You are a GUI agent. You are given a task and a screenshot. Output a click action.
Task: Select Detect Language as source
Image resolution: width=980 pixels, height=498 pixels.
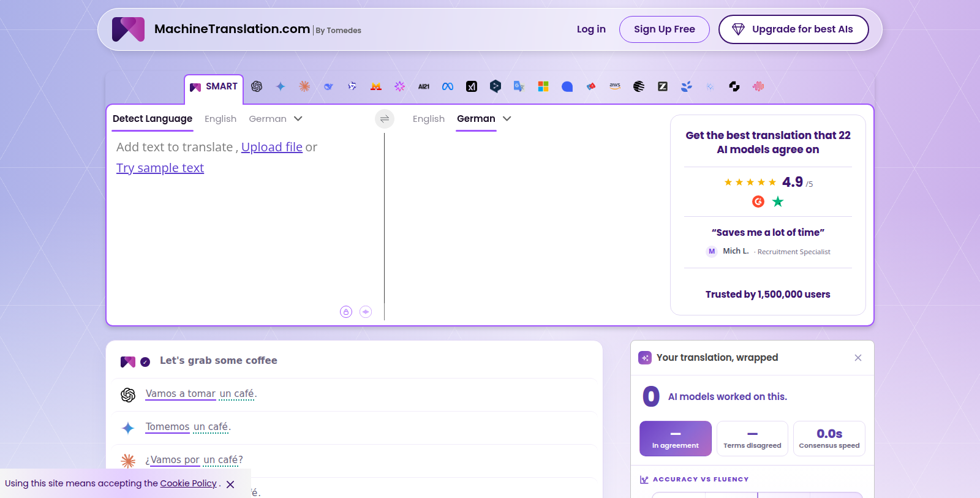tap(153, 119)
